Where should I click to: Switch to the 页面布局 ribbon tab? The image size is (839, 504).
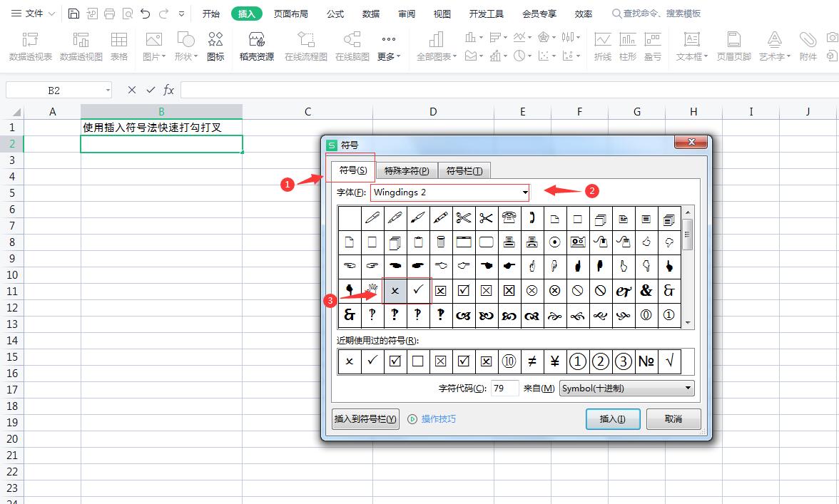(x=290, y=14)
